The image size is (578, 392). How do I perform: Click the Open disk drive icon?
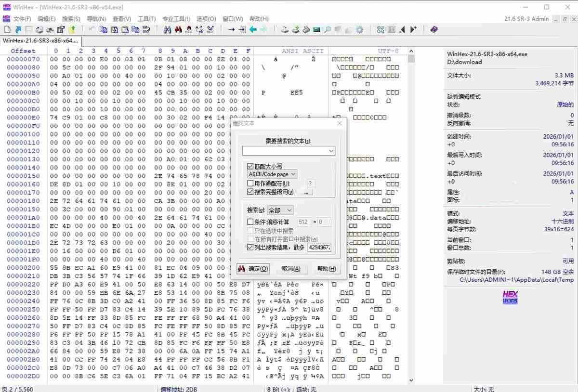click(285, 29)
